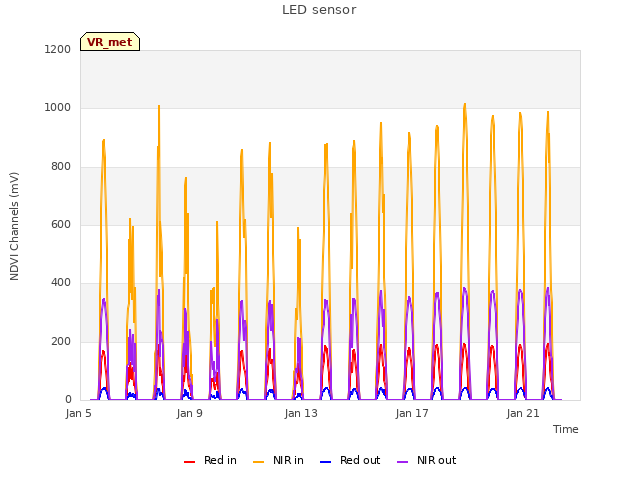Click the 600 y-axis label
Screen dimensions: 640x480
point(61,224)
